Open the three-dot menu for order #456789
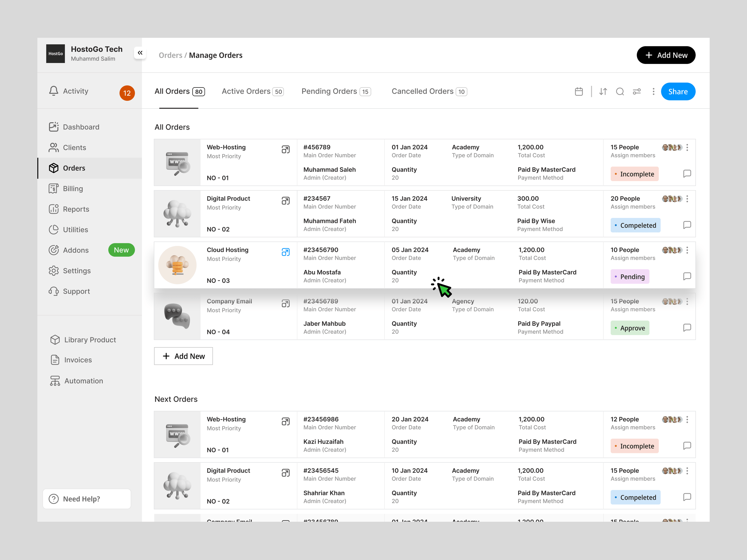The height and width of the screenshot is (560, 747). pos(687,148)
